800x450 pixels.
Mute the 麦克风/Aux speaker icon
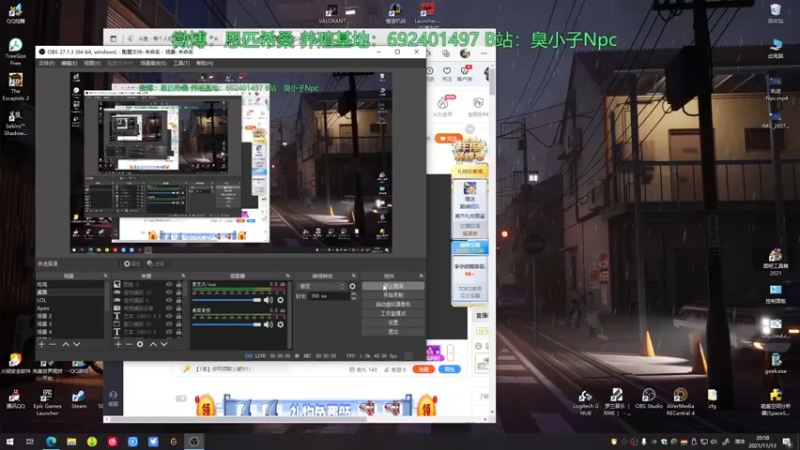click(268, 300)
